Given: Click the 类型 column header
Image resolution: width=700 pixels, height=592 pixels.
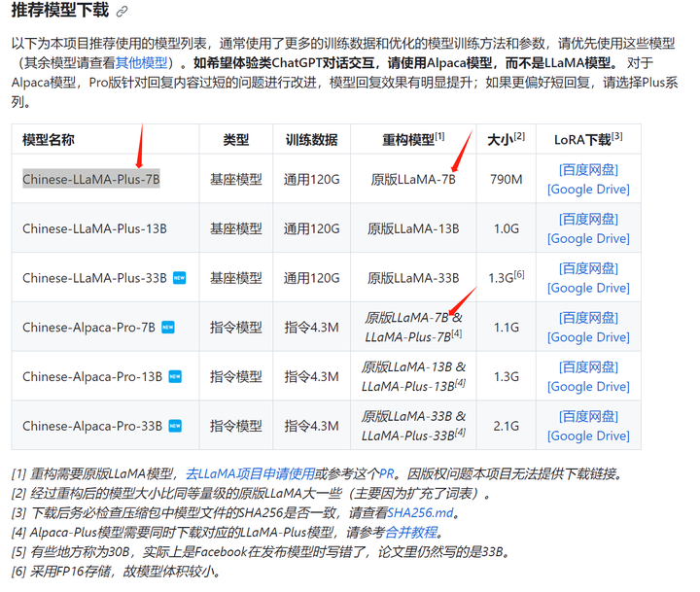Looking at the screenshot, I should coord(235,140).
